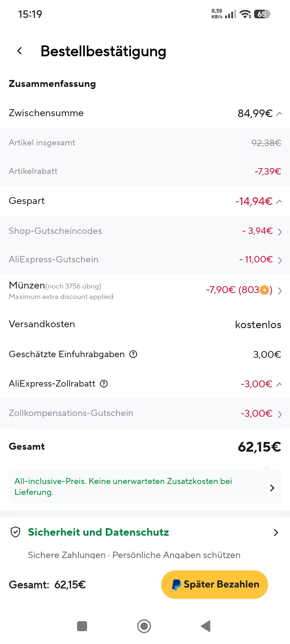The width and height of the screenshot is (290, 644).
Task: Tap the help icon next to AliExpress-Zollrabatt
Action: (x=104, y=384)
